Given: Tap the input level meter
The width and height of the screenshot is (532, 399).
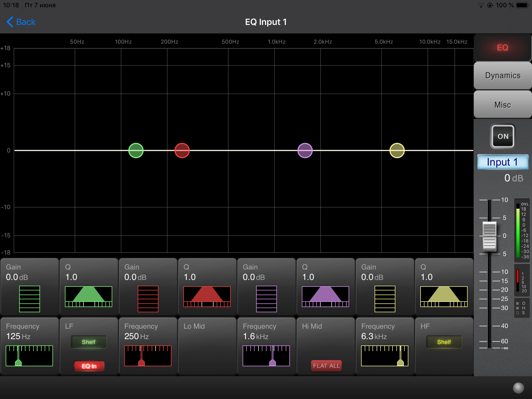Looking at the screenshot, I should [522, 230].
